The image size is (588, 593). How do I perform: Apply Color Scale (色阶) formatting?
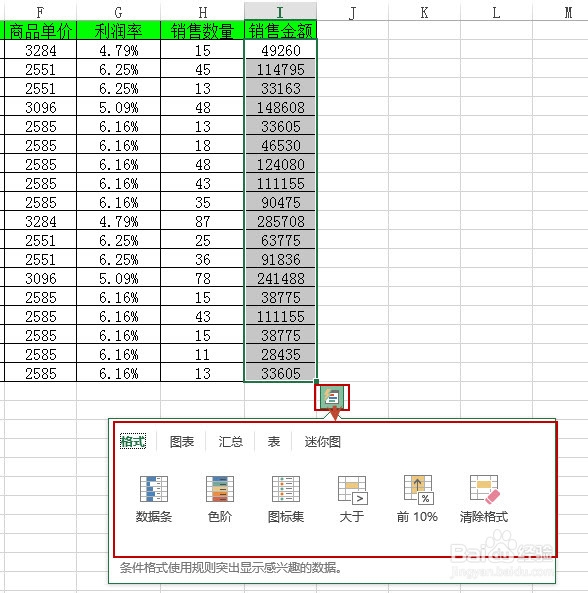[x=220, y=499]
